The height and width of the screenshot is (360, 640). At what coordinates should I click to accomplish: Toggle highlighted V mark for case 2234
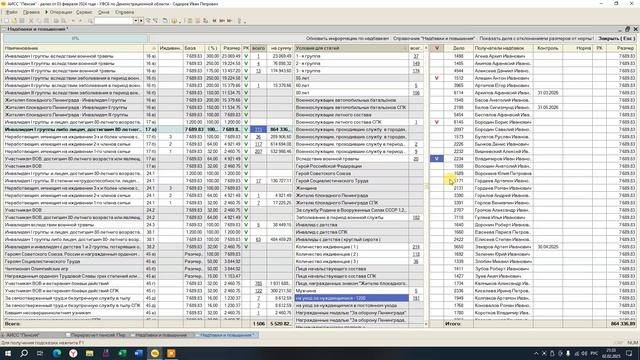point(437,159)
